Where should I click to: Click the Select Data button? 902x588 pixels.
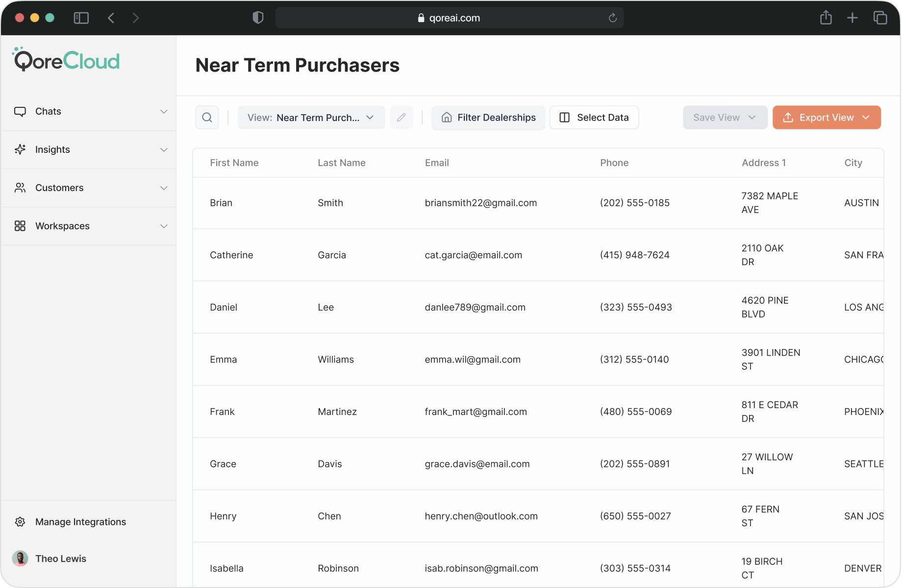(x=594, y=118)
